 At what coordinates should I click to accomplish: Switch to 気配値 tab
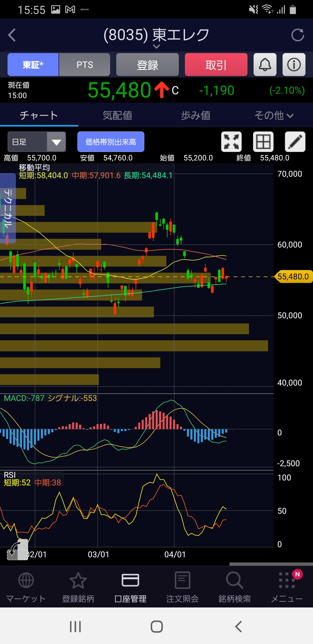click(117, 115)
